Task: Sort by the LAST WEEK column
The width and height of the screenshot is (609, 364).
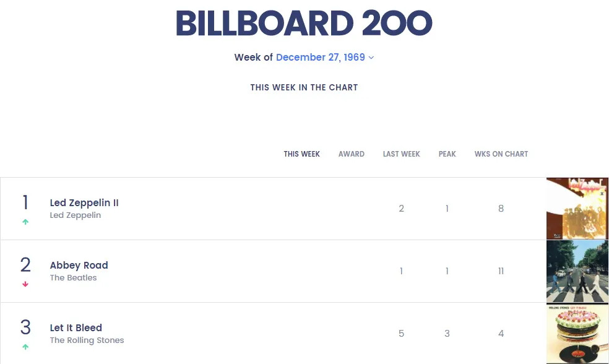Action: coord(402,154)
